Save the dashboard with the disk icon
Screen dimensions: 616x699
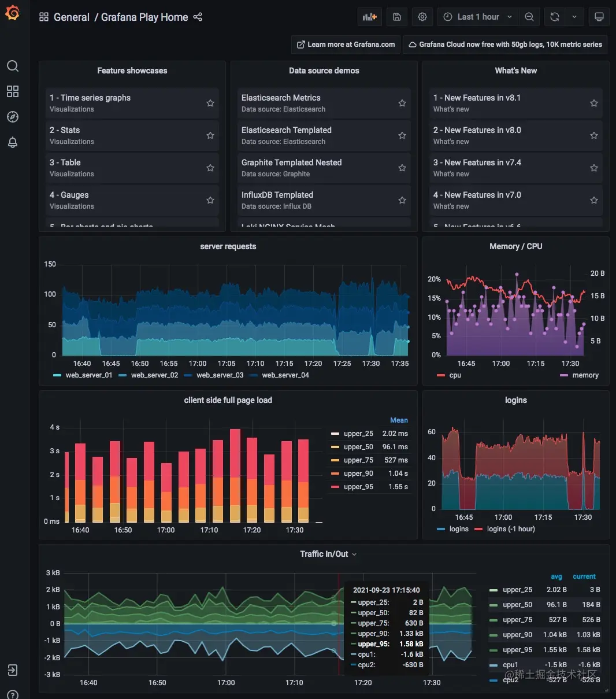click(397, 17)
